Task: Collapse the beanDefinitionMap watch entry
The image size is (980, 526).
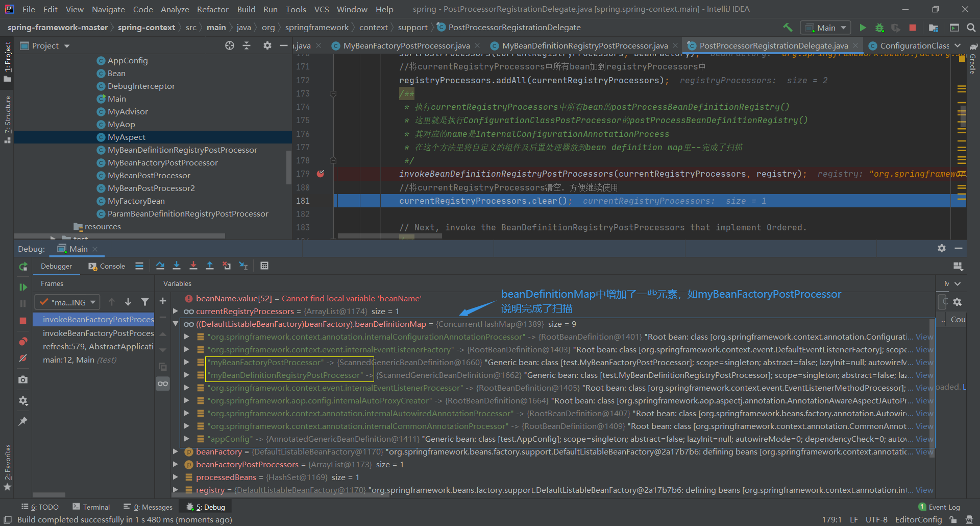Action: [176, 324]
